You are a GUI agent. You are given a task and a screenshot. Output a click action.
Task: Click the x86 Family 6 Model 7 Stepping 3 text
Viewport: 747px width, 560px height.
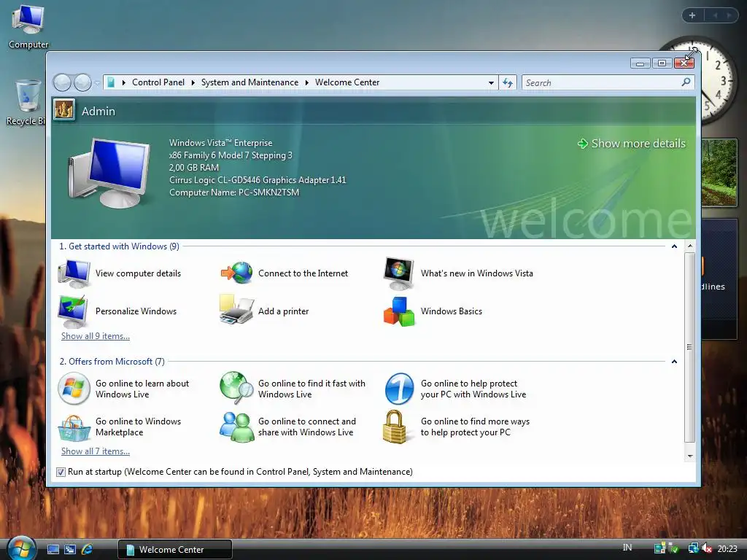(x=231, y=155)
